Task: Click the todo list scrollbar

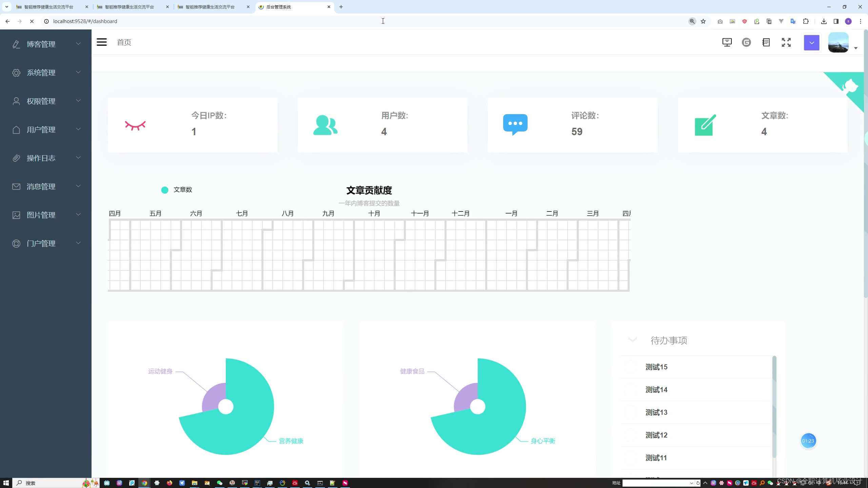Action: tap(774, 407)
